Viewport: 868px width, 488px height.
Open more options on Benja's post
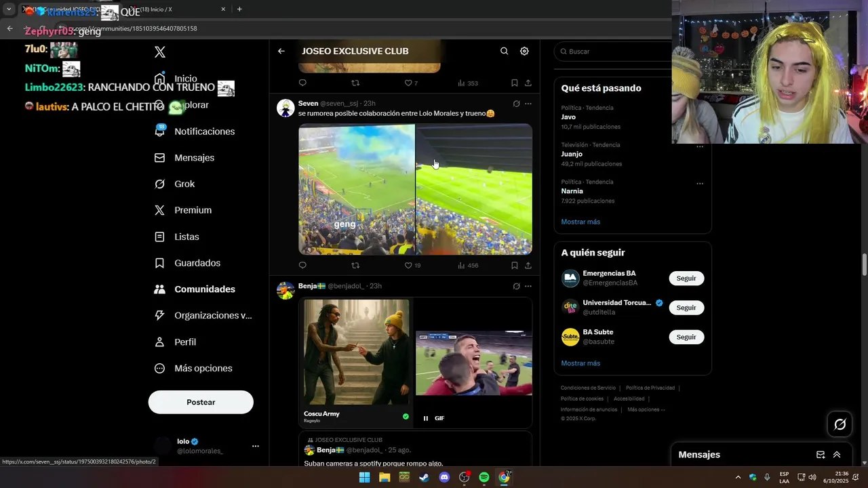click(528, 286)
